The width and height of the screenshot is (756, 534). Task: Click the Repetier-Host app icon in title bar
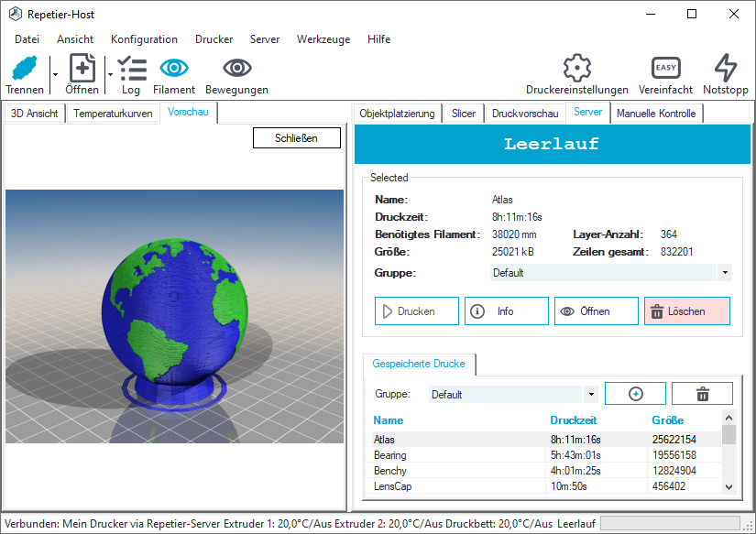point(16,15)
